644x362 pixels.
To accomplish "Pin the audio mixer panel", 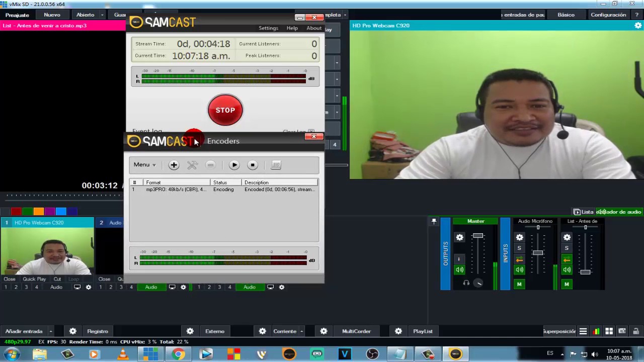I will click(x=434, y=221).
